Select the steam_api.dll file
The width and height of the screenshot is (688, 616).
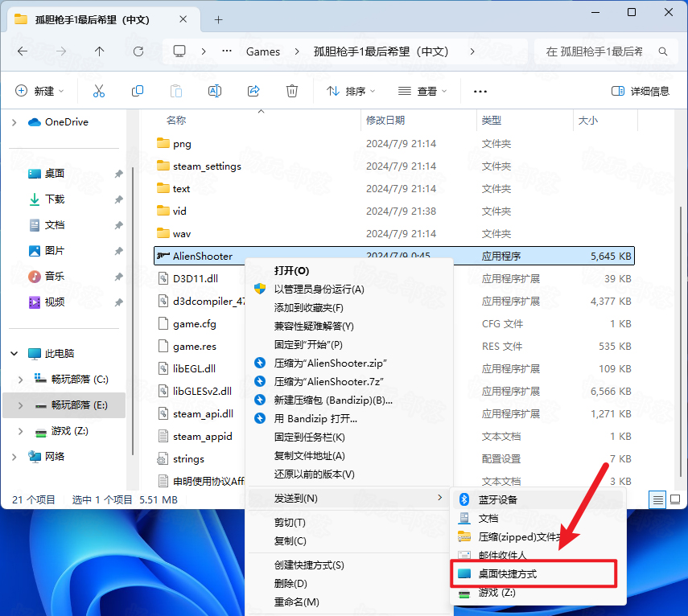click(196, 414)
